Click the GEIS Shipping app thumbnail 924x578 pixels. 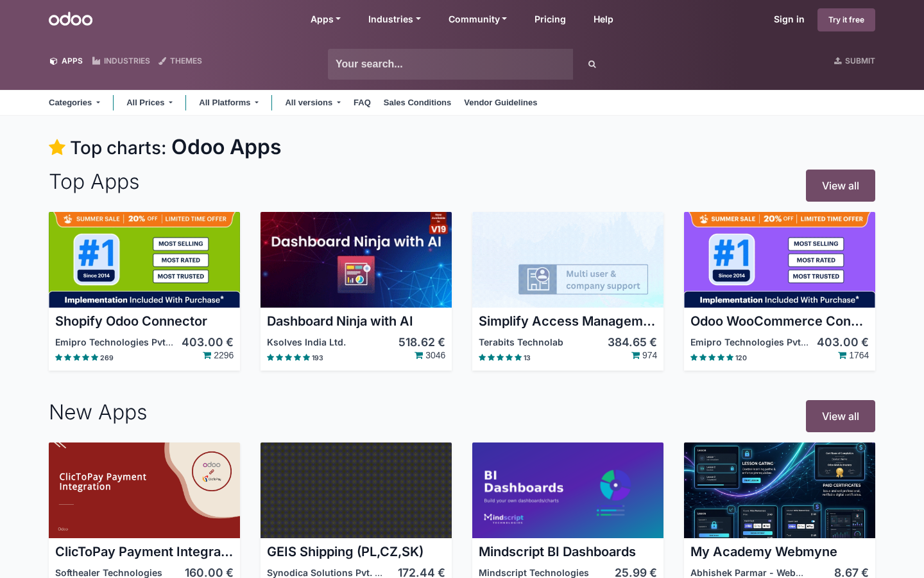tap(356, 490)
